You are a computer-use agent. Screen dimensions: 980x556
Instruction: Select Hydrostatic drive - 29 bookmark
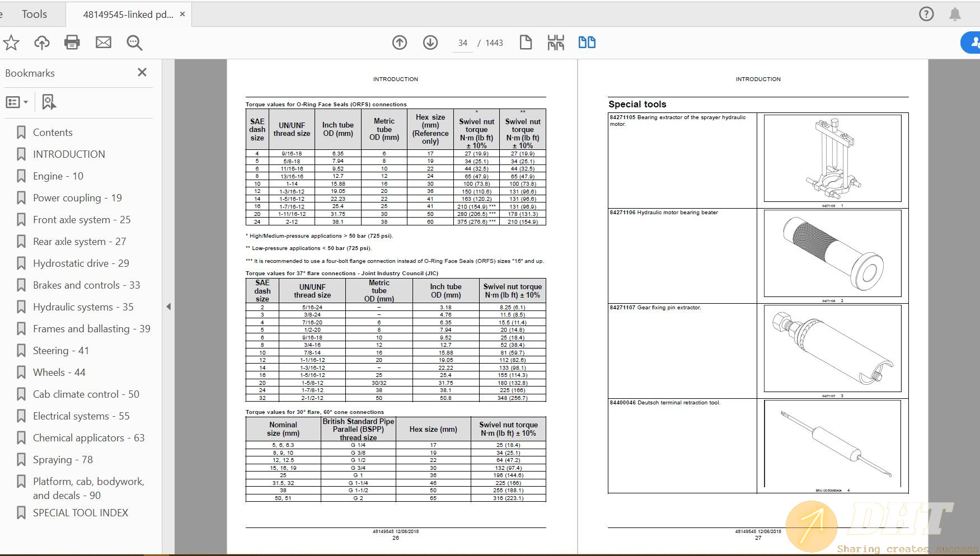coord(81,263)
